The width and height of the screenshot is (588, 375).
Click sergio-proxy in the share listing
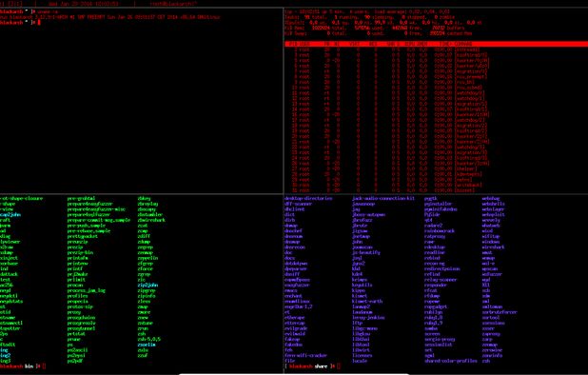[x=440, y=340]
